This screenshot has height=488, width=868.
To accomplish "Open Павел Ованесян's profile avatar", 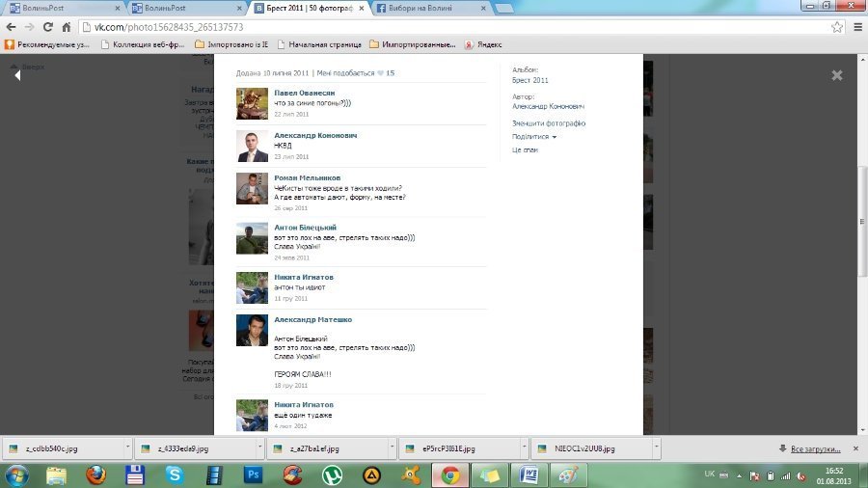I will (252, 104).
